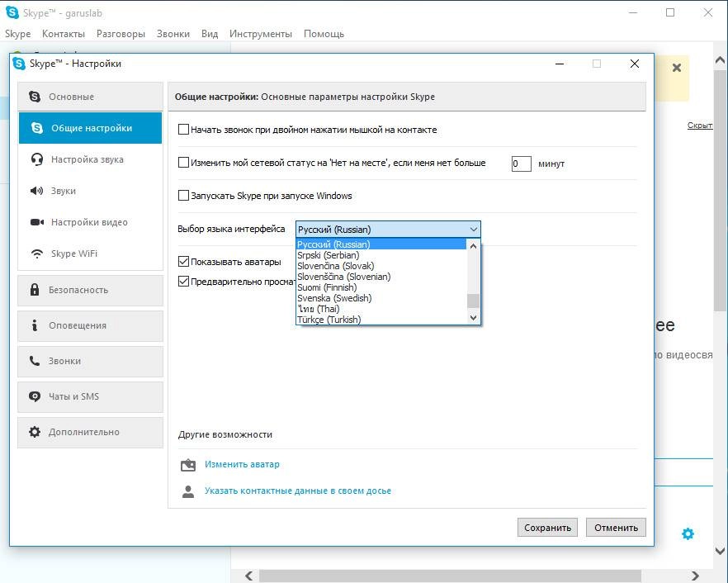Choose Slovenščina (Slovenian) language option
This screenshot has width=728, height=583.
click(x=381, y=277)
